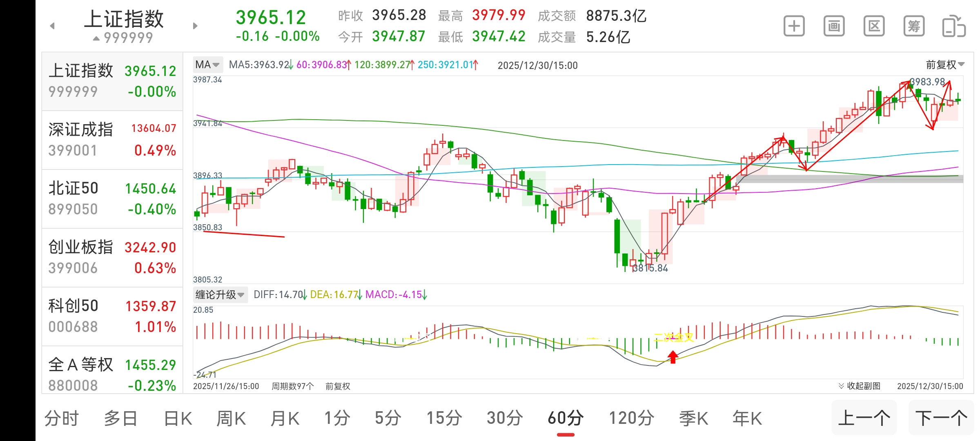Screen dimensions: 980x441
Task: Switch to the 日K period tab
Action: (x=178, y=419)
